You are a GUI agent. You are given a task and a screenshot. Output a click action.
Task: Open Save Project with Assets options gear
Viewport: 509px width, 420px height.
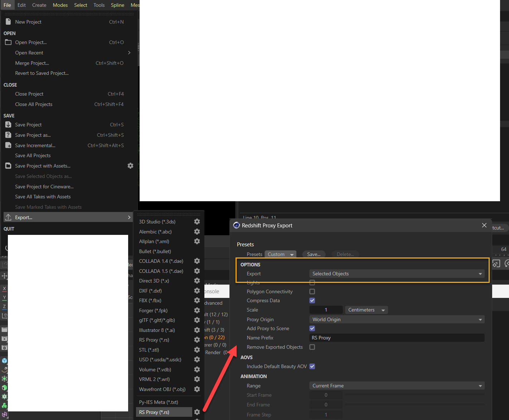tap(130, 166)
